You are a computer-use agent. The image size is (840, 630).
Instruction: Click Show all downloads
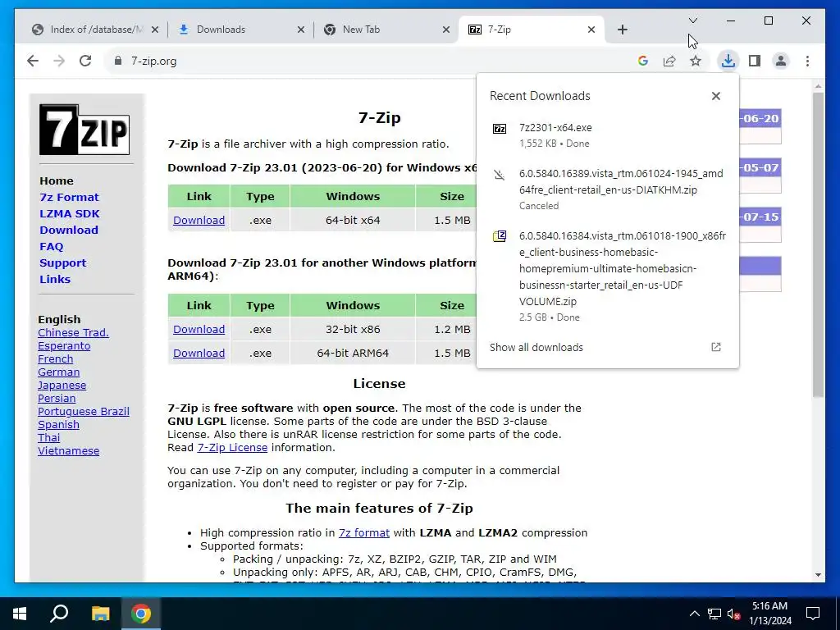[536, 347]
